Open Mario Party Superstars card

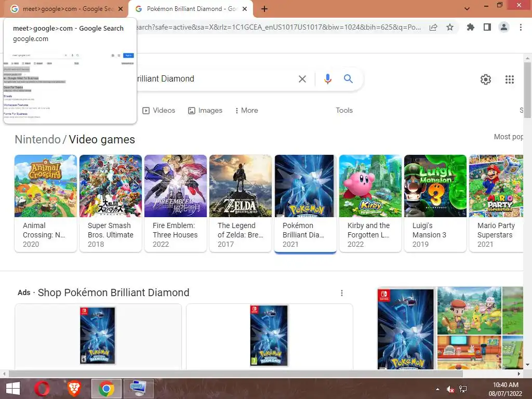(496, 203)
